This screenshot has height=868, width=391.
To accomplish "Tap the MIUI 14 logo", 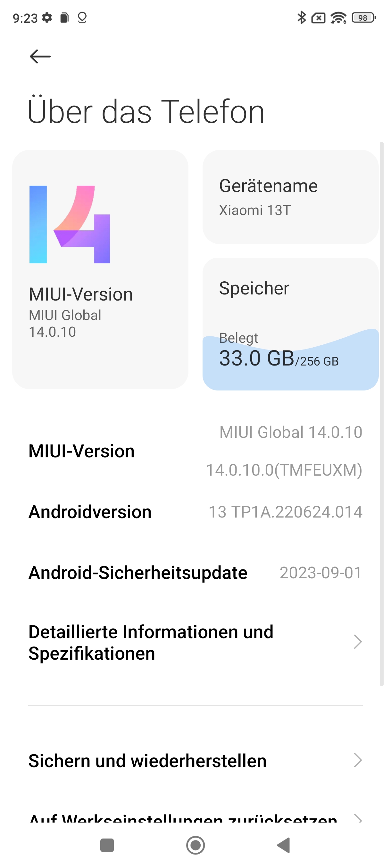I will [70, 224].
